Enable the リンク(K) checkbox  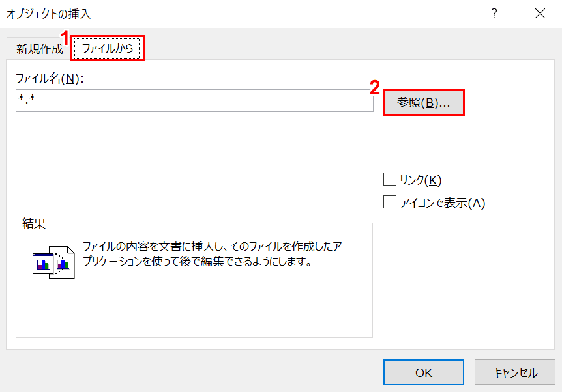[x=390, y=180]
